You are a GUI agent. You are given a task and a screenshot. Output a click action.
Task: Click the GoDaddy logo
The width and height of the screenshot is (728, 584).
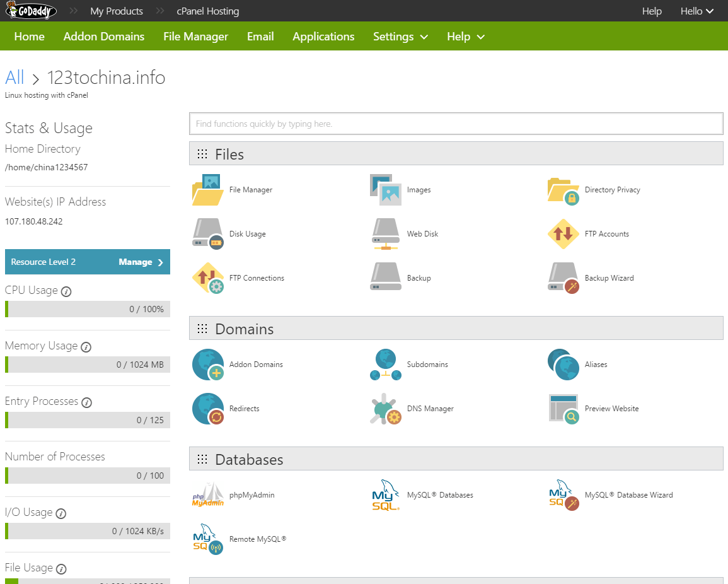[31, 10]
